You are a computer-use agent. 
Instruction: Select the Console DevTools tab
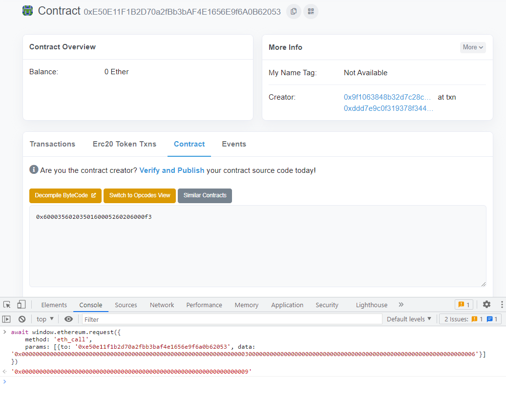pyautogui.click(x=91, y=305)
